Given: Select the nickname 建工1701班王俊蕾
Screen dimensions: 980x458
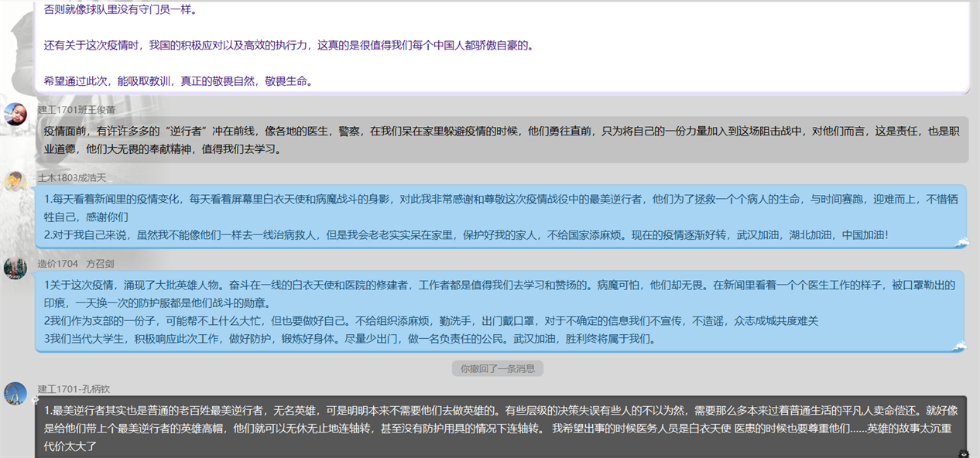Looking at the screenshot, I should 77,110.
